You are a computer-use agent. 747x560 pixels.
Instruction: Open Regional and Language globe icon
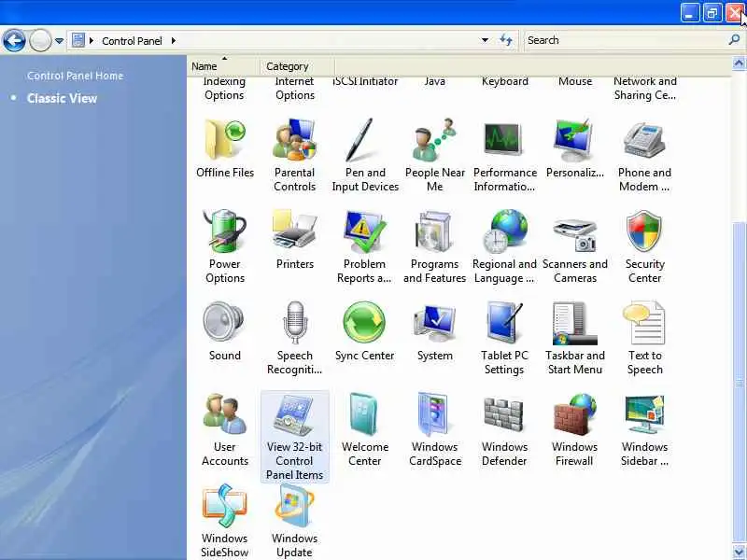(504, 231)
